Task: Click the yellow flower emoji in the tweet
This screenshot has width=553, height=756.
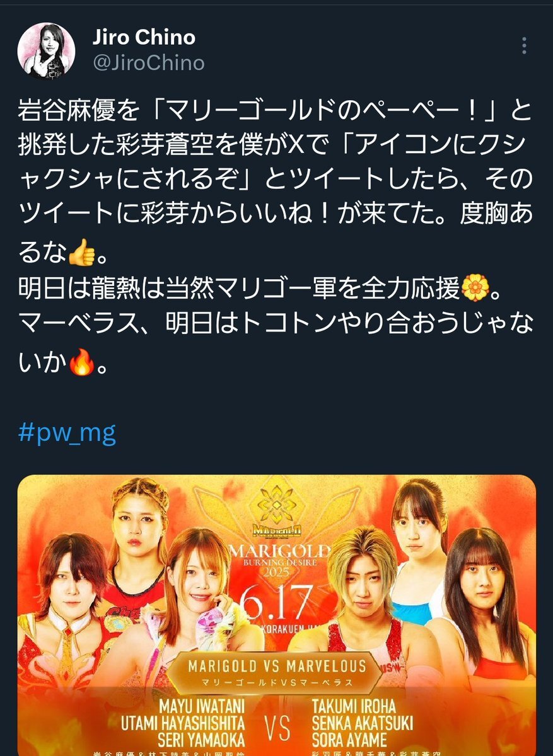Action: point(477,290)
